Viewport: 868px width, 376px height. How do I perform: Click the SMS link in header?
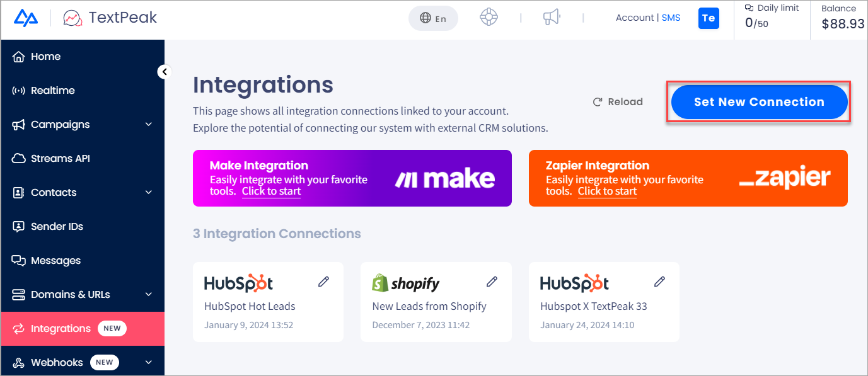pos(671,18)
